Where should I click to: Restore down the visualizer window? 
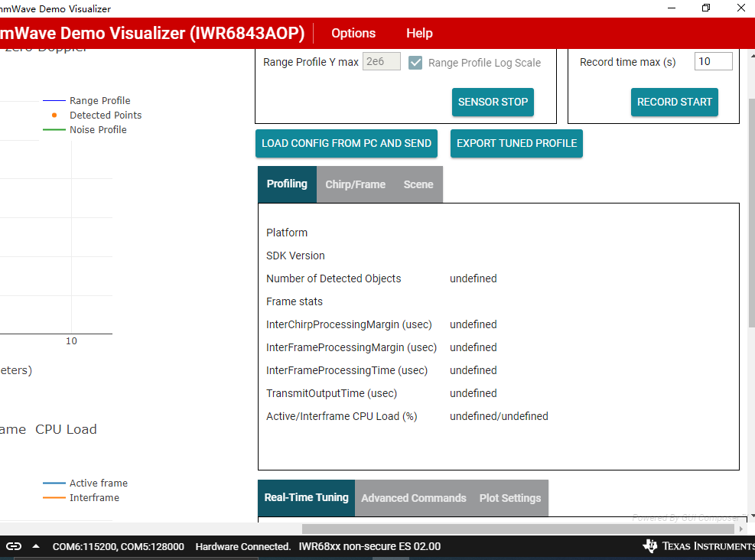[x=706, y=8]
